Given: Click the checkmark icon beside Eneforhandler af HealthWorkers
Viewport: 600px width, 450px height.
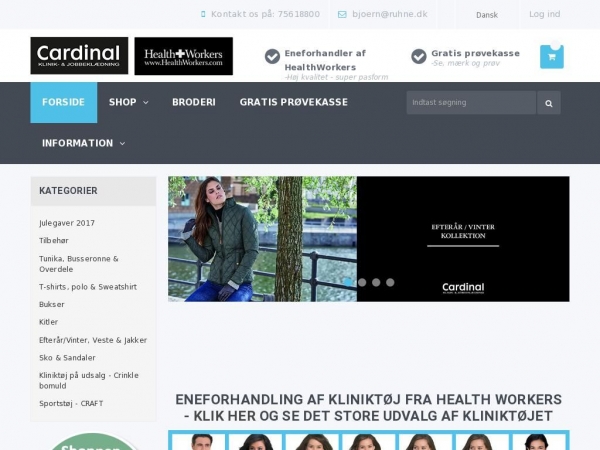Looking at the screenshot, I should point(272,56).
